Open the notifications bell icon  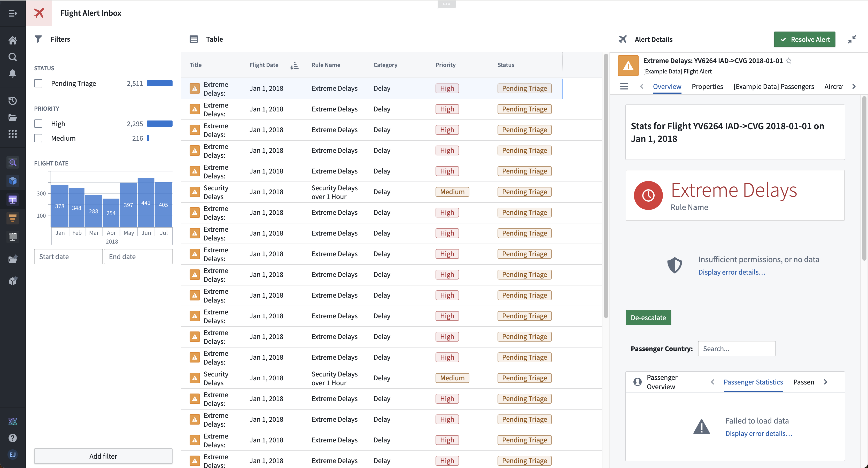tap(12, 73)
